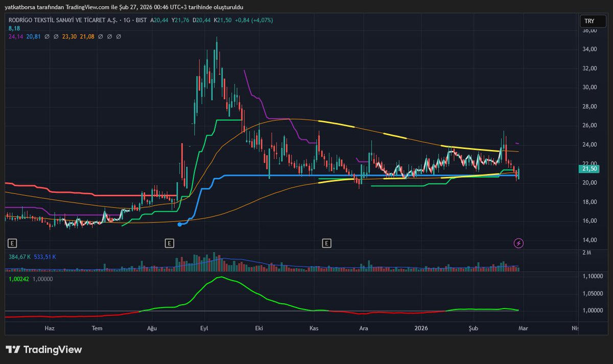This screenshot has width=613, height=364.
Task: Click the 18,00 price axis label
Action: [x=589, y=202]
